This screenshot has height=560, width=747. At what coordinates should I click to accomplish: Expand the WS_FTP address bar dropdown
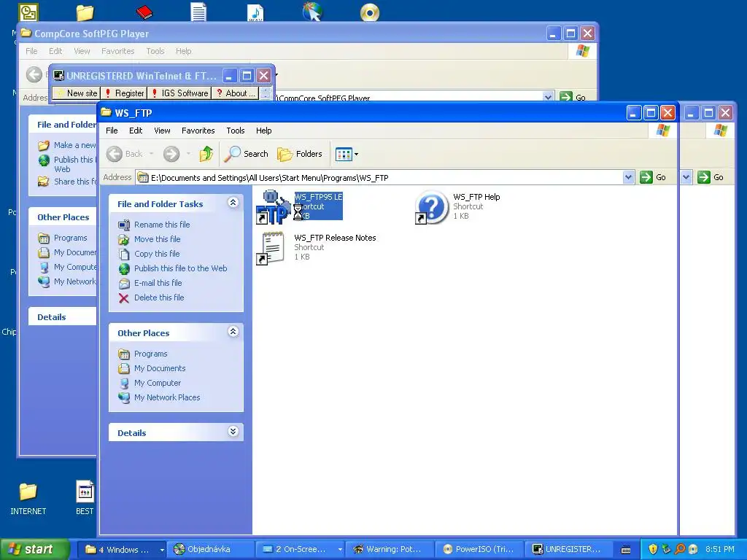coord(628,178)
